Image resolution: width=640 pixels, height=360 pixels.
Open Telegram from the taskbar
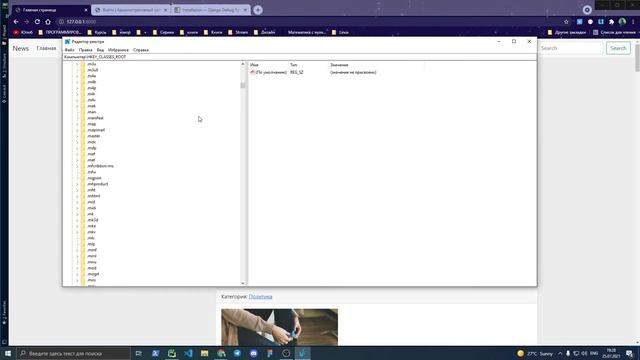(x=237, y=353)
